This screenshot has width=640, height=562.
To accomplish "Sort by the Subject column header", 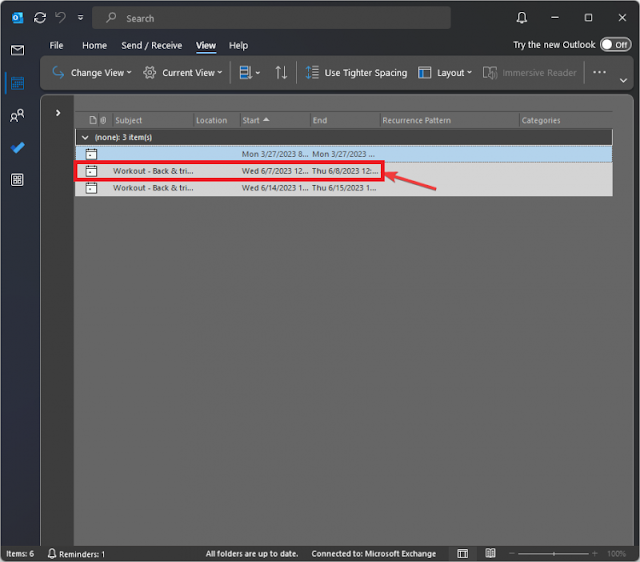I will [153, 120].
